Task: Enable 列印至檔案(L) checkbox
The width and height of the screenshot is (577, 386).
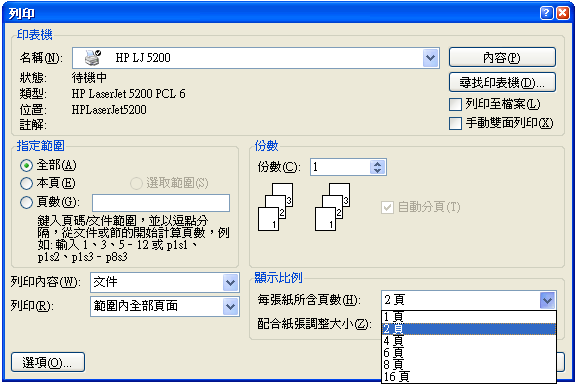Action: click(455, 104)
